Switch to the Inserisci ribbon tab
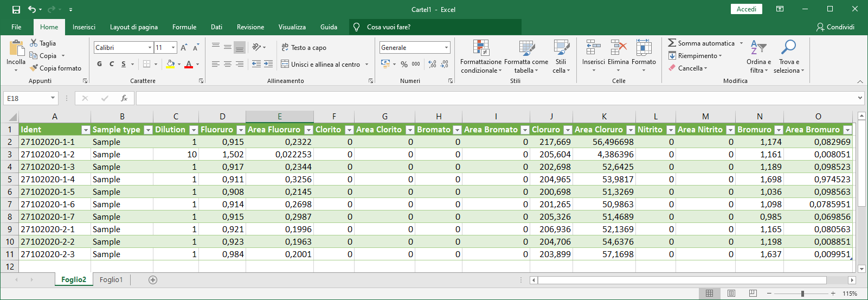Screen dimensions: 868x300 [84, 27]
